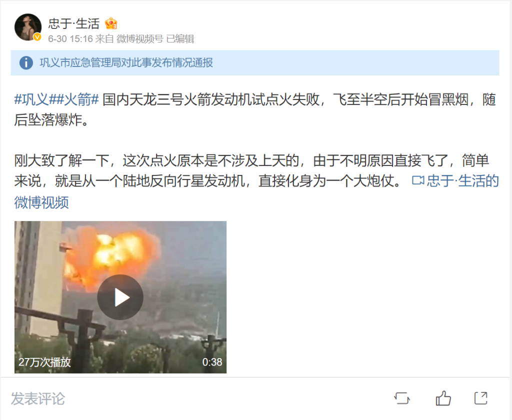Click the orange verified V badge

[37, 37]
